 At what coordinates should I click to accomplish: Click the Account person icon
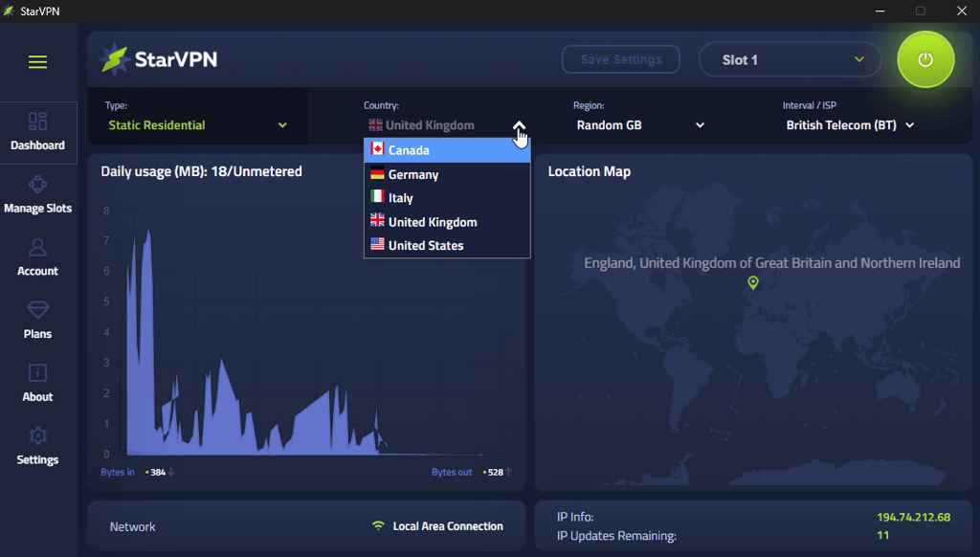[x=37, y=248]
